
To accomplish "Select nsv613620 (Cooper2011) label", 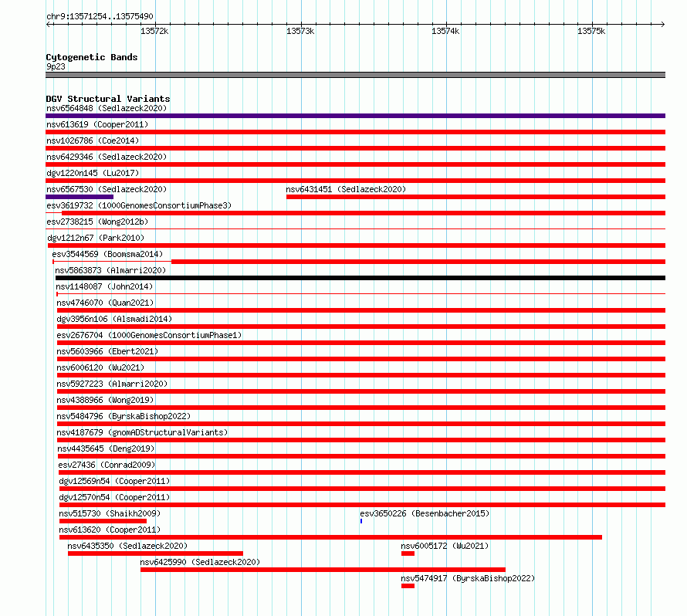I will pos(110,530).
